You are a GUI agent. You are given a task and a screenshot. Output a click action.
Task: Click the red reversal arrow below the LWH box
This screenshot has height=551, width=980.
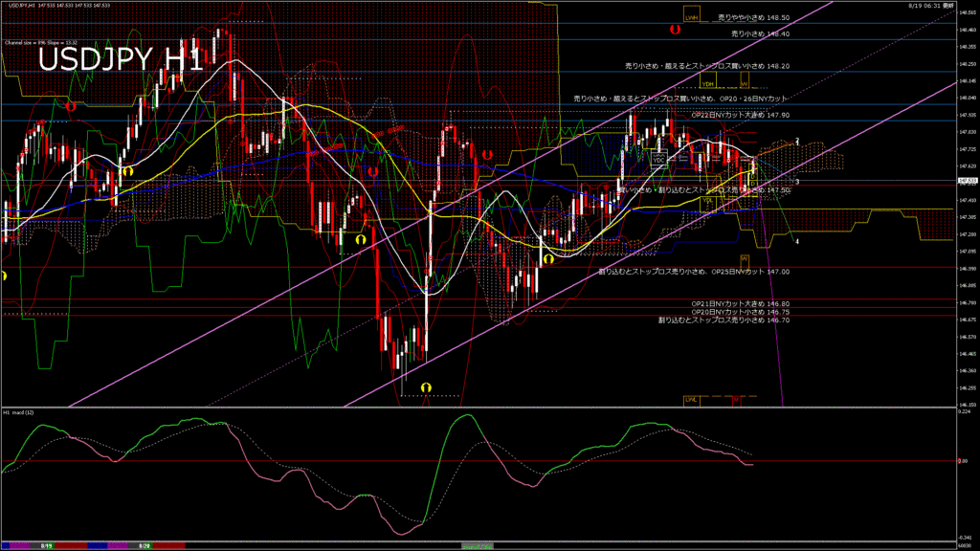pos(675,30)
